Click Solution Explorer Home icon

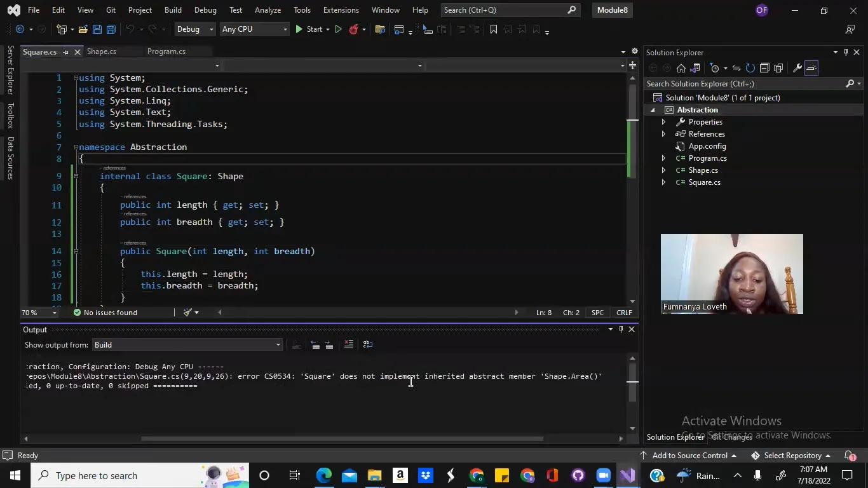[x=681, y=68]
